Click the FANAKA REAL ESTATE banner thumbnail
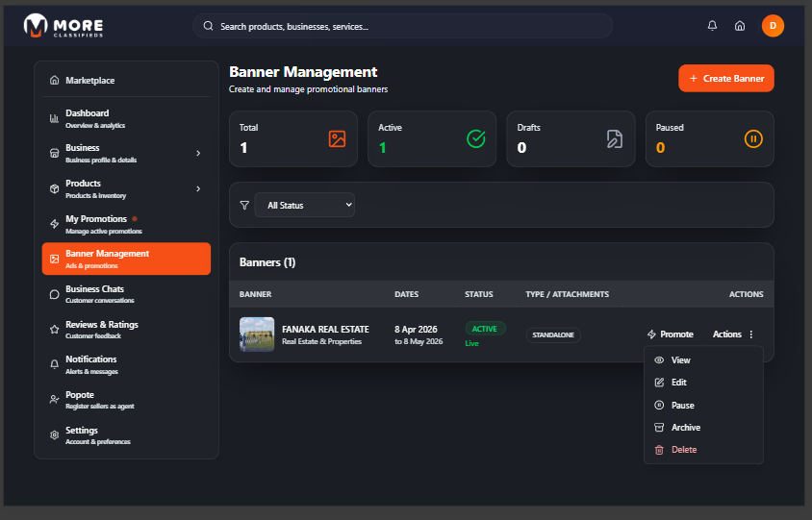Viewport: 812px width, 520px height. [257, 334]
